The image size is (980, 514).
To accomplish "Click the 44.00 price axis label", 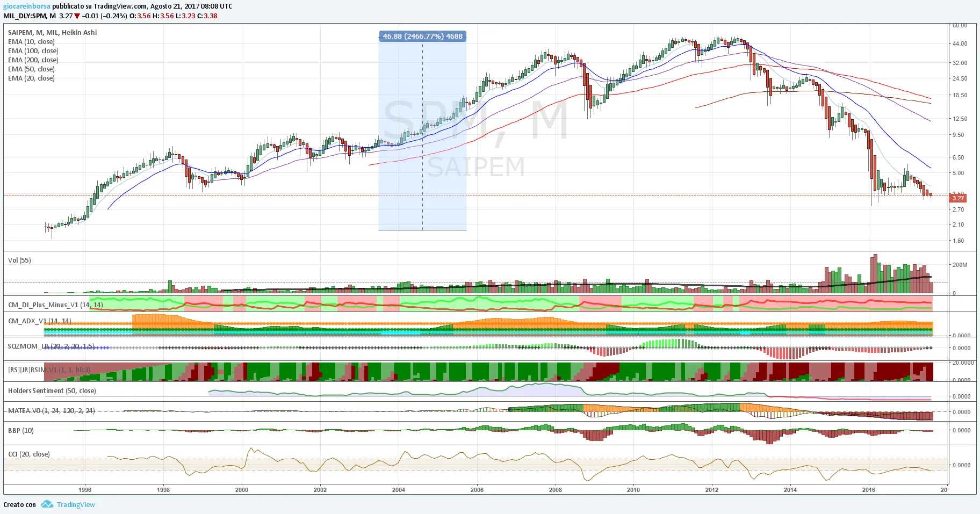I will 960,44.
